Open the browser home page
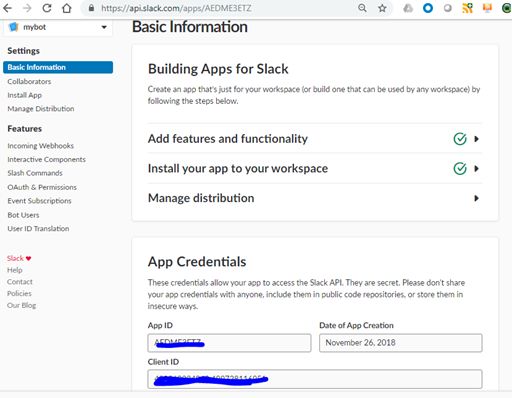 click(x=67, y=8)
